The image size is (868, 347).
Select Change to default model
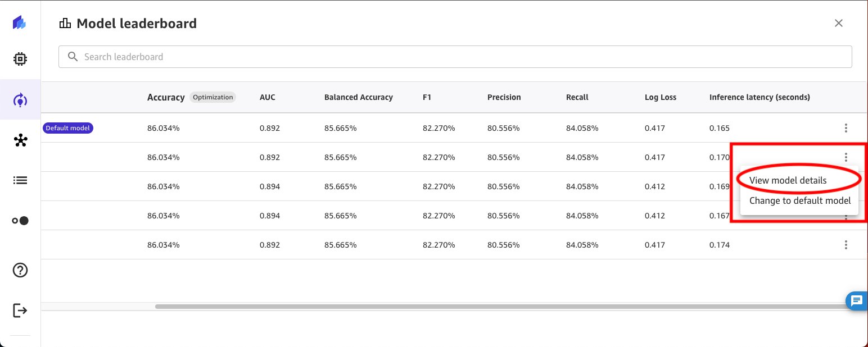coord(800,200)
